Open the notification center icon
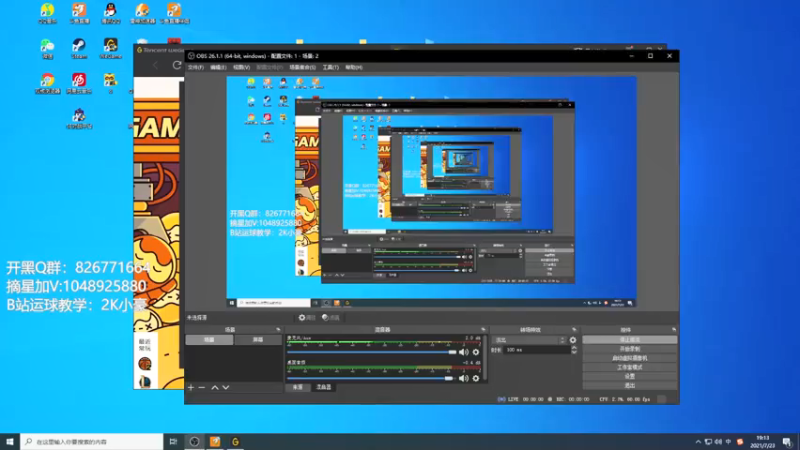 coord(788,442)
